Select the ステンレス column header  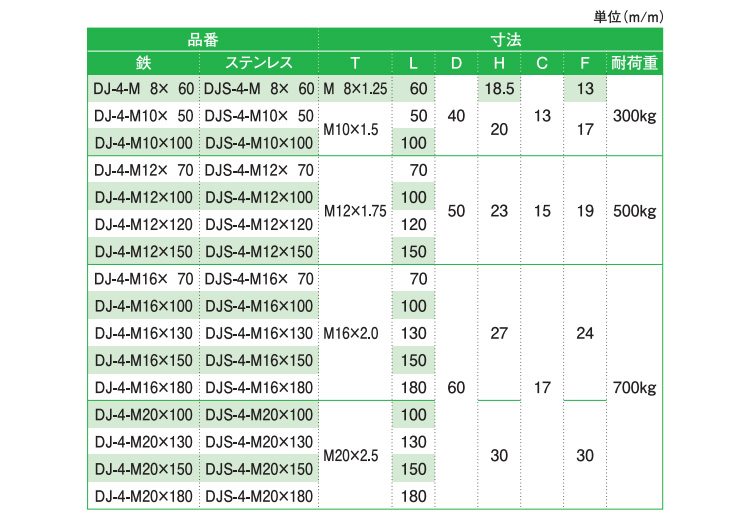point(259,64)
